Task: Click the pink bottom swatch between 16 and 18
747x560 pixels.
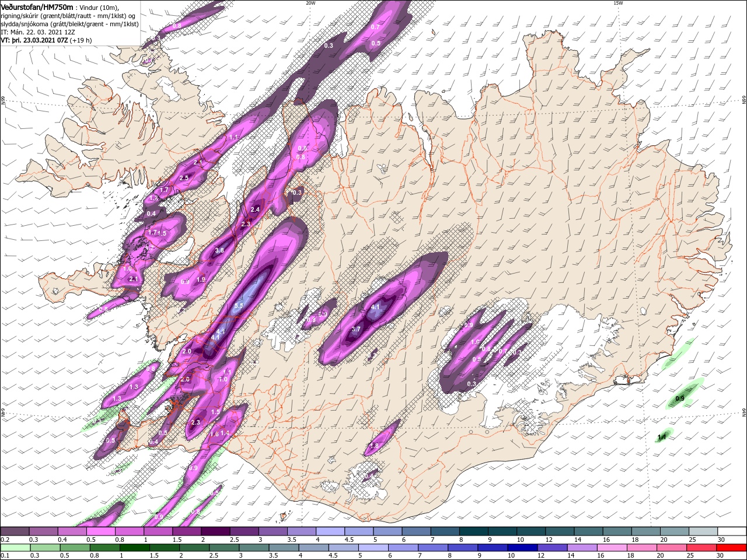Action: click(x=612, y=548)
